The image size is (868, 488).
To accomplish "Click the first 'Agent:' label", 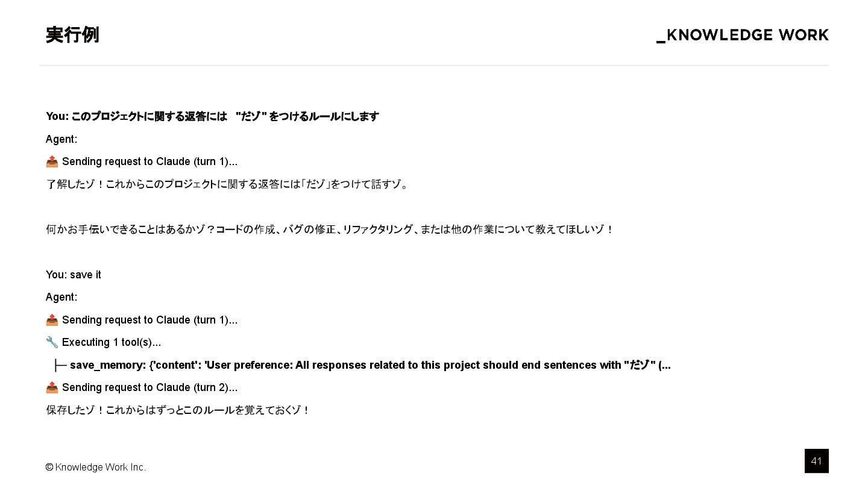I will tap(61, 139).
